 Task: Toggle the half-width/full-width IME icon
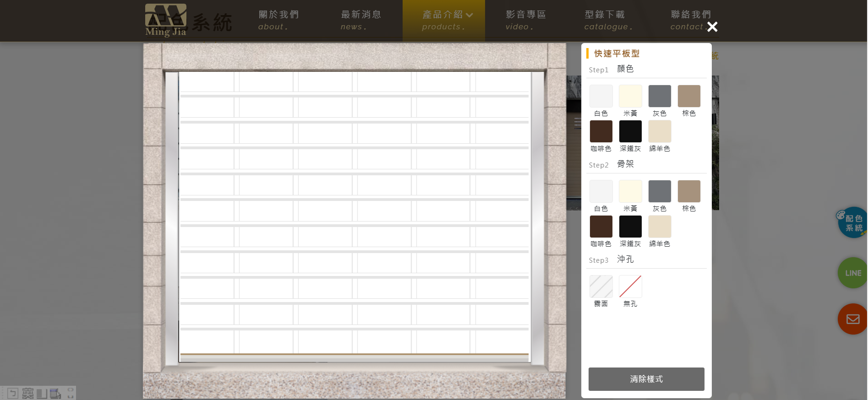coord(42,393)
